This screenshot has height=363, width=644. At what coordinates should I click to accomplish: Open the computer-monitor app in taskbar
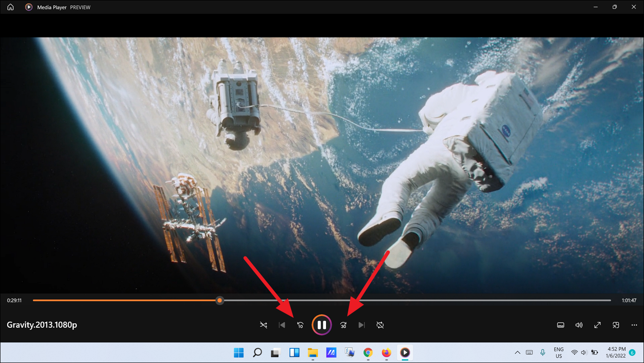point(350,353)
